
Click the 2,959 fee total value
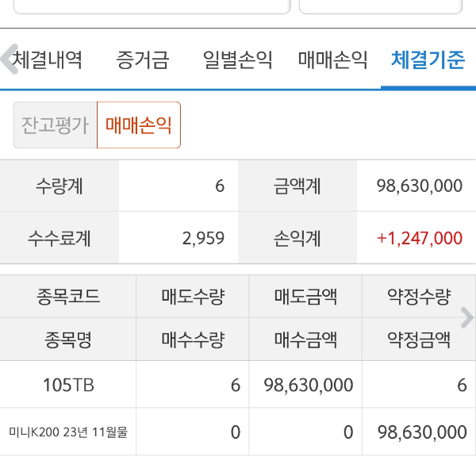point(204,238)
